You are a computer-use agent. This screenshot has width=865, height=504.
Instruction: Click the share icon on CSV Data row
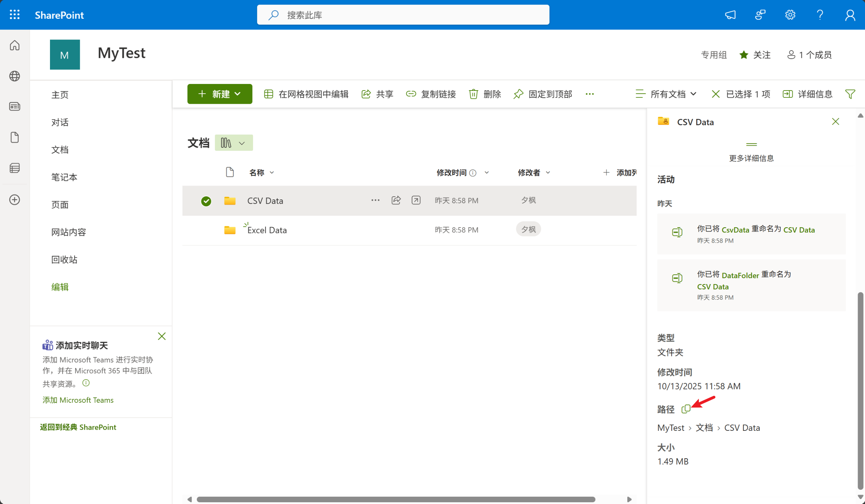point(396,200)
